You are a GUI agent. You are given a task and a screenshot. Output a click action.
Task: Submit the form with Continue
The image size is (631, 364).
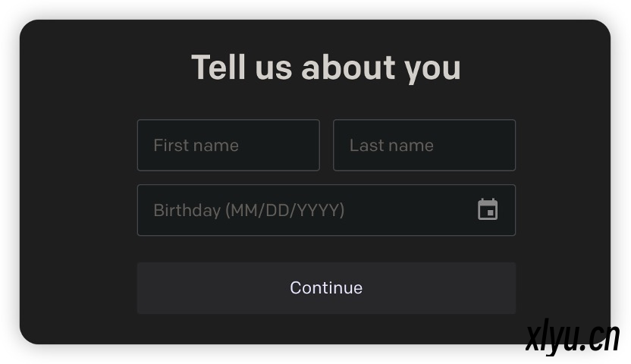pyautogui.click(x=326, y=288)
